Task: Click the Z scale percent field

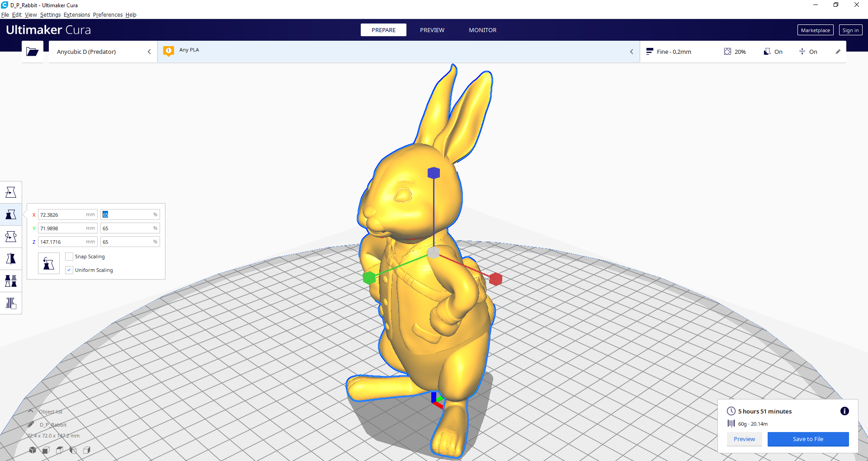Action: tap(130, 242)
